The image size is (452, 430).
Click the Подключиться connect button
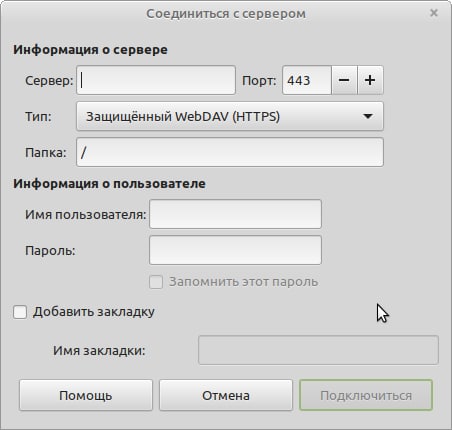click(x=366, y=395)
